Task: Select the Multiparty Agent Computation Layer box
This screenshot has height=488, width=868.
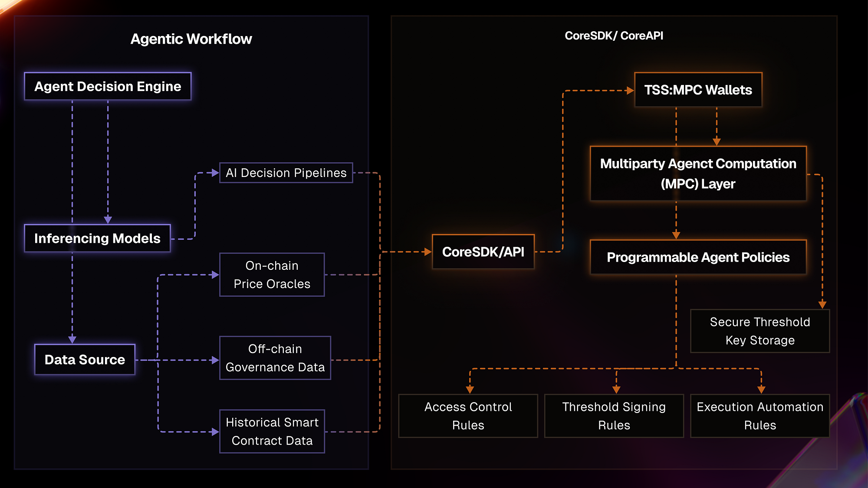Action: pos(698,174)
